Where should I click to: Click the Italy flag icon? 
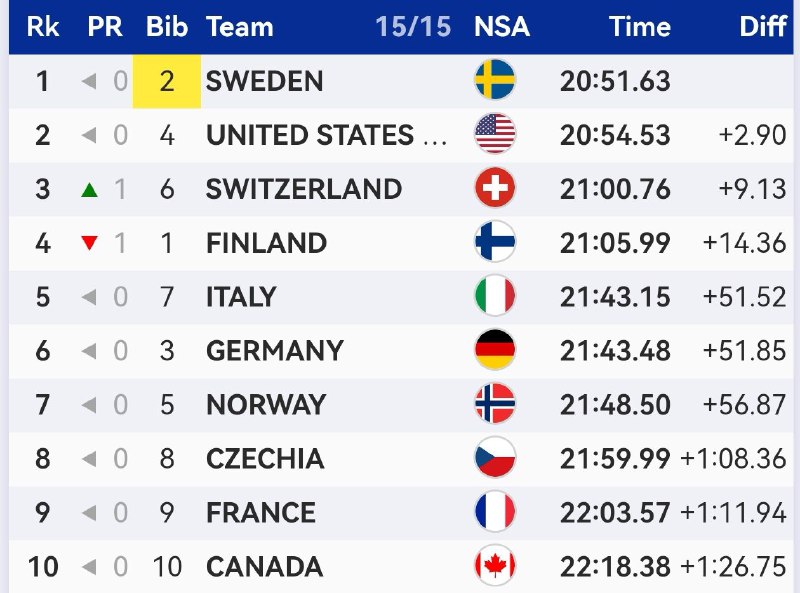[x=495, y=296]
